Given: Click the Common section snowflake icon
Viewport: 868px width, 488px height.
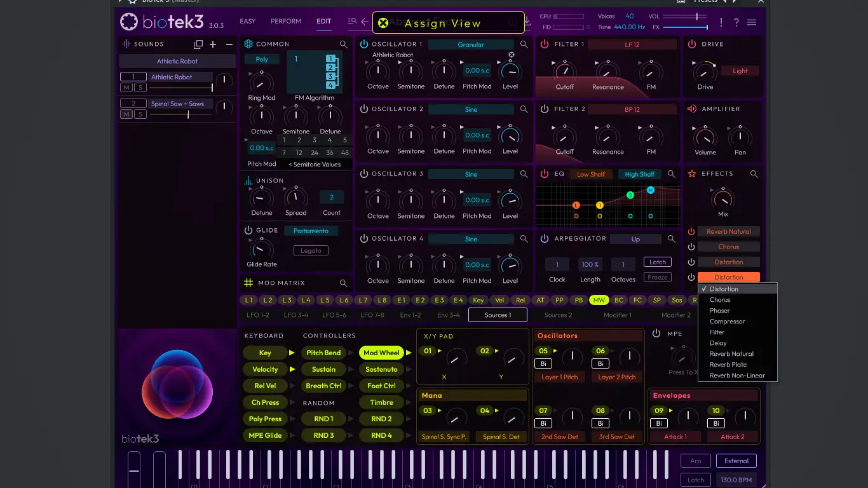Looking at the screenshot, I should [248, 44].
